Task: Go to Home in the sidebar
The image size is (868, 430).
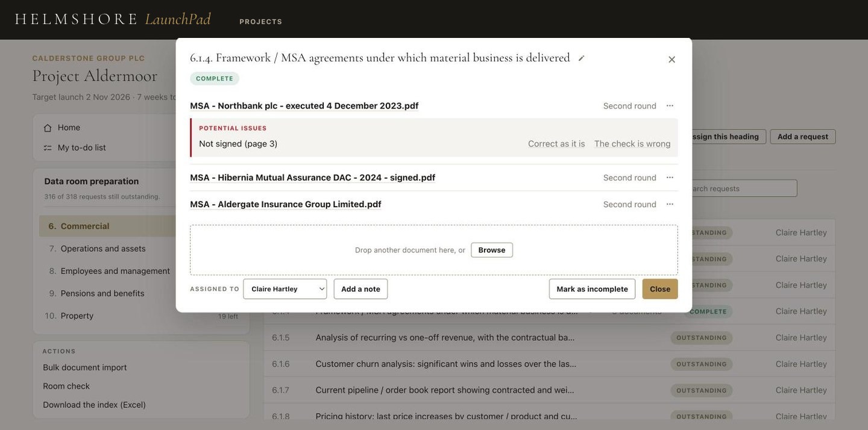Action: [x=69, y=128]
